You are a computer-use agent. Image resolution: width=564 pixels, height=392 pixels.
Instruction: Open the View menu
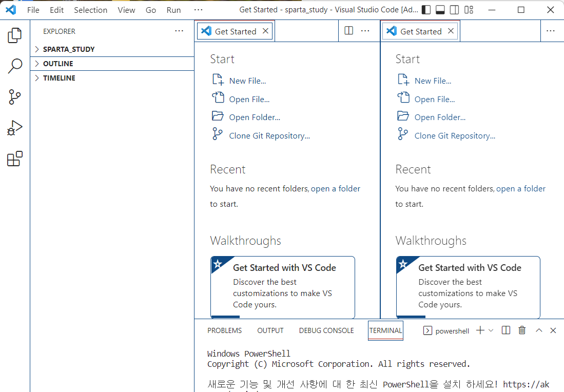126,10
